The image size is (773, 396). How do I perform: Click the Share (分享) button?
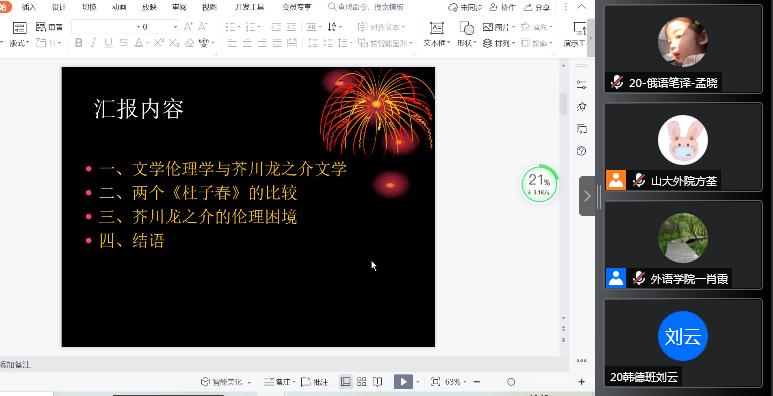click(537, 7)
